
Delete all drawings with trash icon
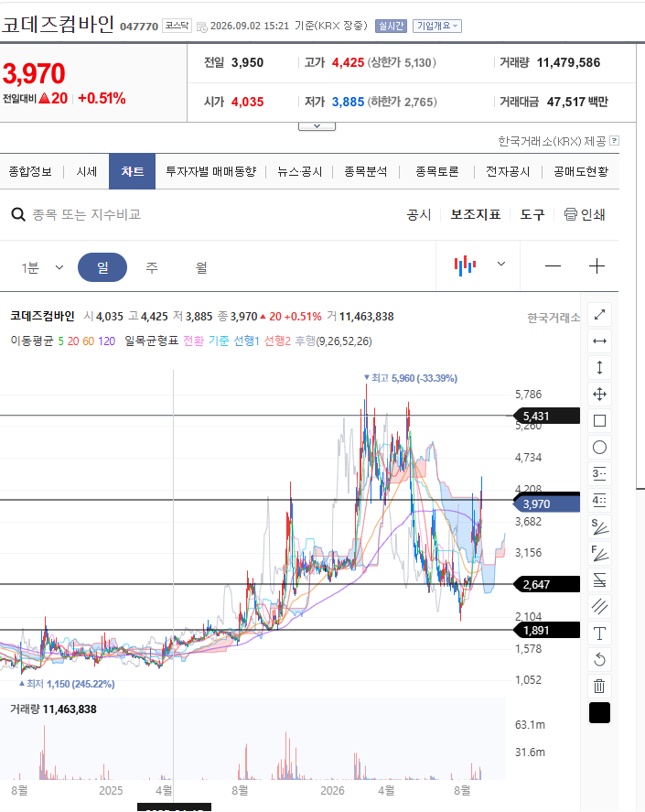click(x=599, y=687)
